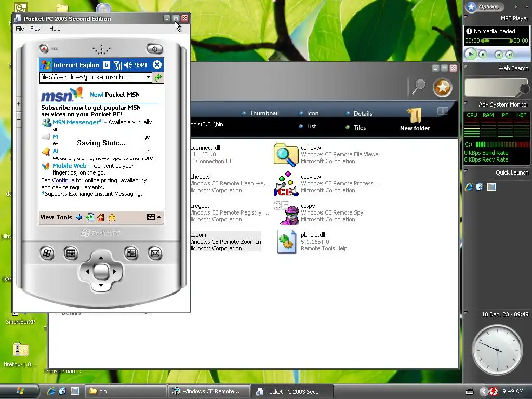Click the orange star favorites icon

[443, 87]
